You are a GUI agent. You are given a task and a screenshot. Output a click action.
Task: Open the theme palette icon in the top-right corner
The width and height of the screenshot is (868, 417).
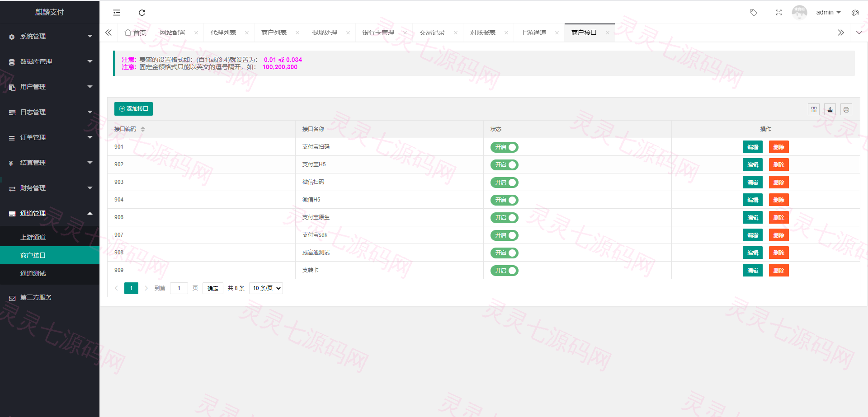(x=855, y=13)
